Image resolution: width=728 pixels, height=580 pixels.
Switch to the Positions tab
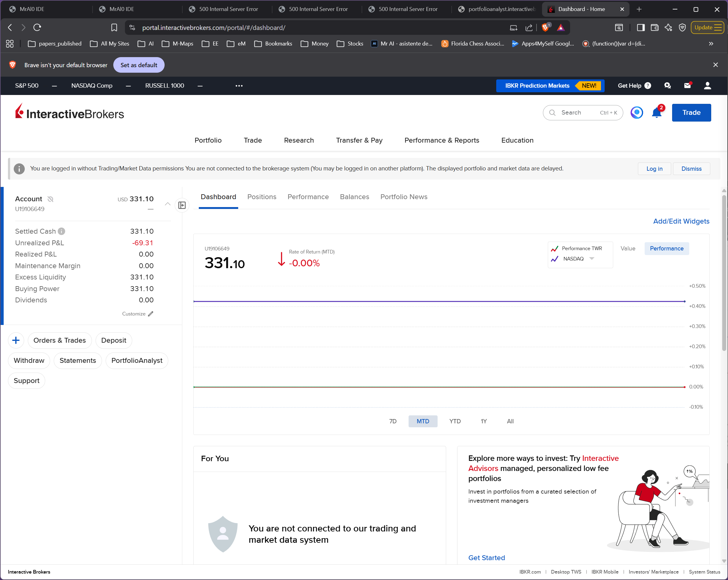262,197
